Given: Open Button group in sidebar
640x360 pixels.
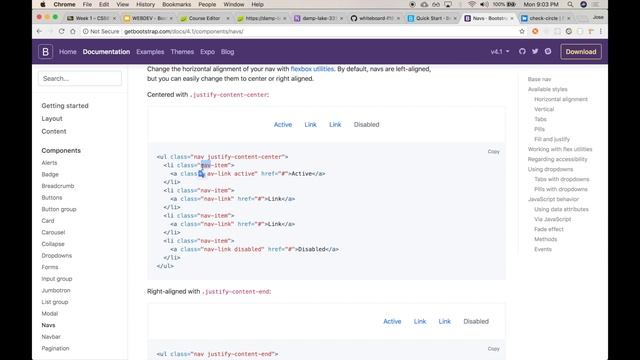Looking at the screenshot, I should point(59,209).
